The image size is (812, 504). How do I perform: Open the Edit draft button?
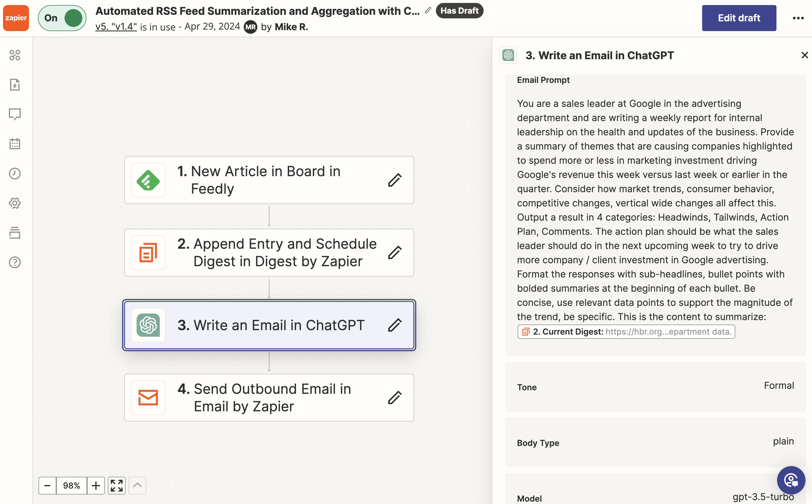point(739,18)
